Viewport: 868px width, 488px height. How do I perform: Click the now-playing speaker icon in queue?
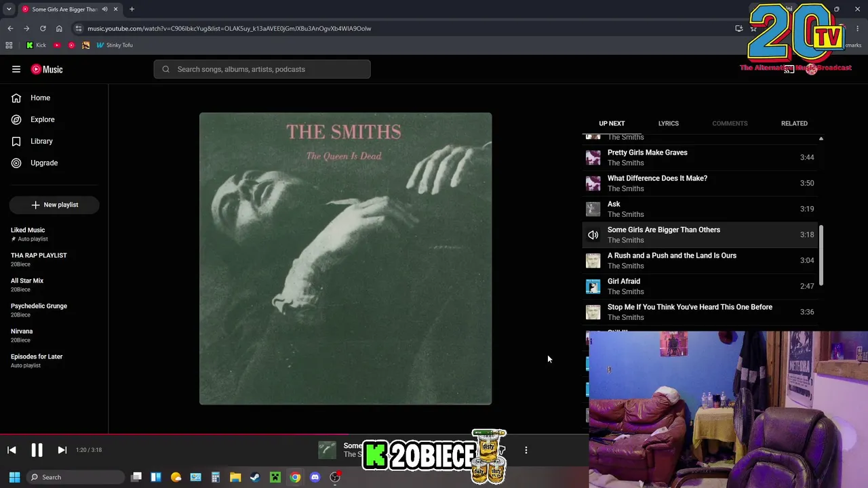(x=593, y=235)
